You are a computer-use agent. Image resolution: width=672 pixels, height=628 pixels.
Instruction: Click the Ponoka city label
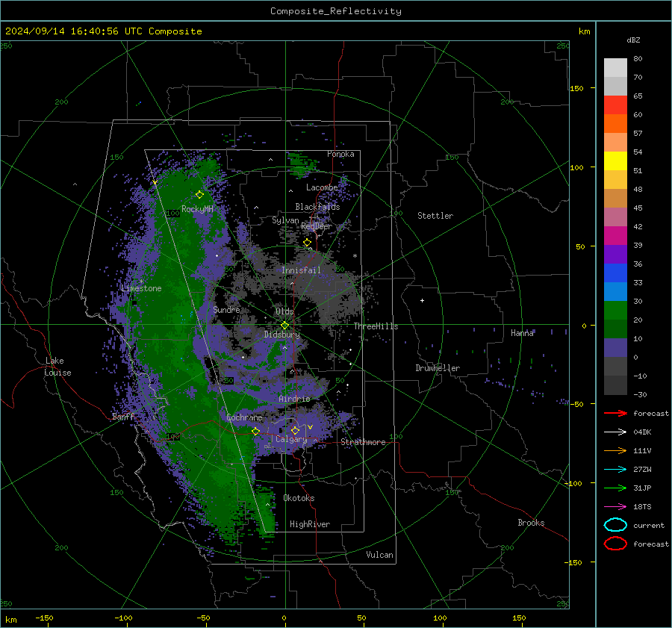(x=340, y=154)
